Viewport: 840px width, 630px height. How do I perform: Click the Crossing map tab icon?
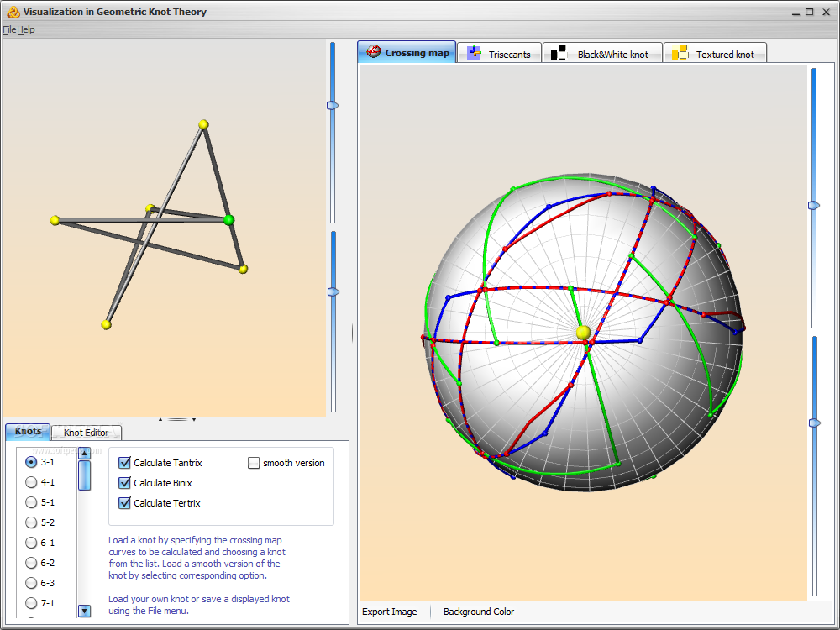pyautogui.click(x=374, y=52)
